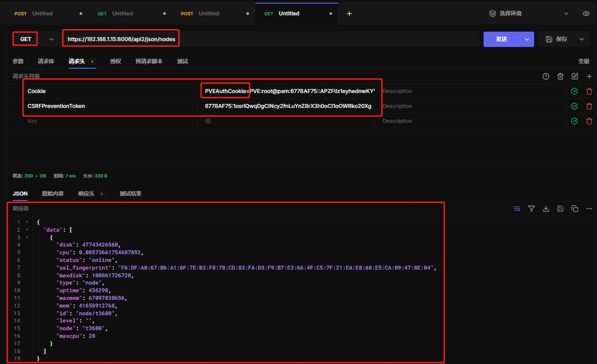Open the dropdown arrow next to 保存

coord(582,39)
